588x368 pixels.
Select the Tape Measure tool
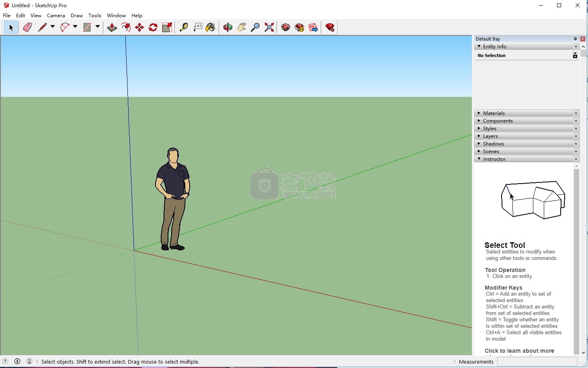tap(184, 27)
